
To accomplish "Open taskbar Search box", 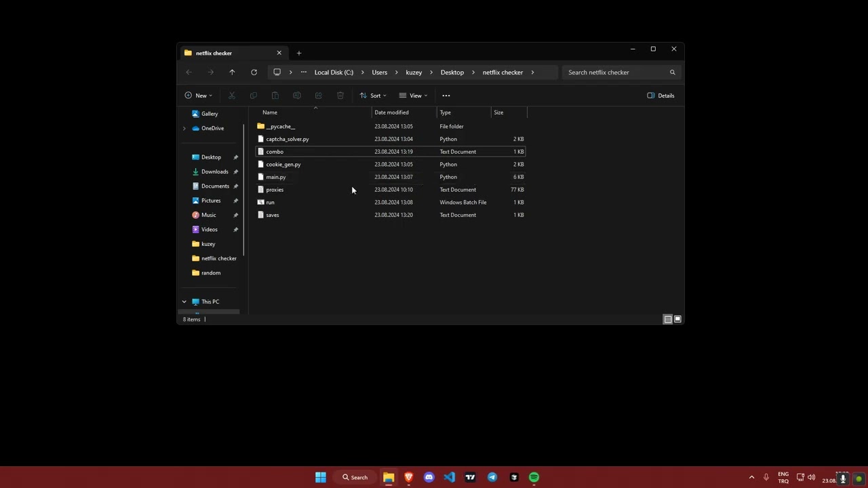I will tap(355, 477).
